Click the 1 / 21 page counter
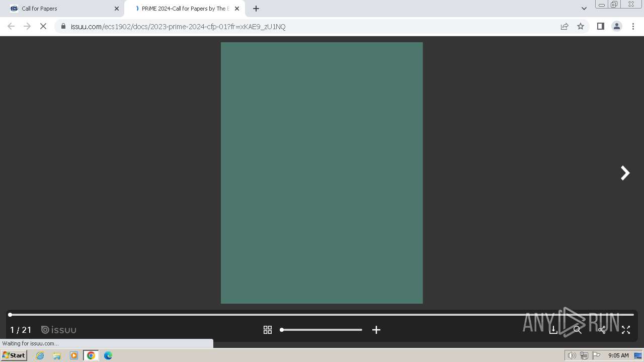Image resolution: width=644 pixels, height=362 pixels. tap(21, 330)
